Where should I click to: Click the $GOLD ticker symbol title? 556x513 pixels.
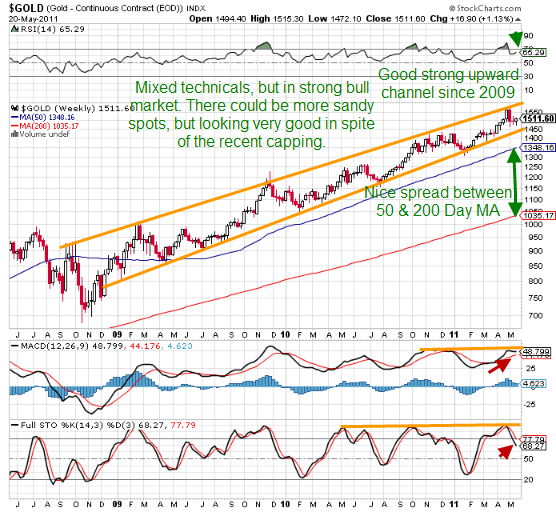26,8
